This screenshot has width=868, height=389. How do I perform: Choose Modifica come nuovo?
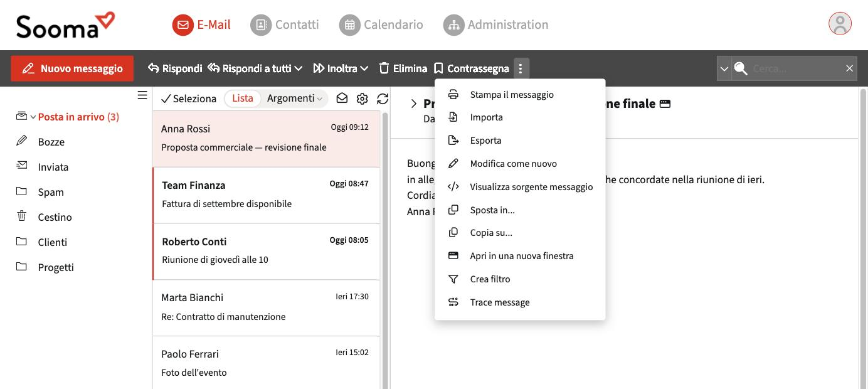click(x=520, y=164)
